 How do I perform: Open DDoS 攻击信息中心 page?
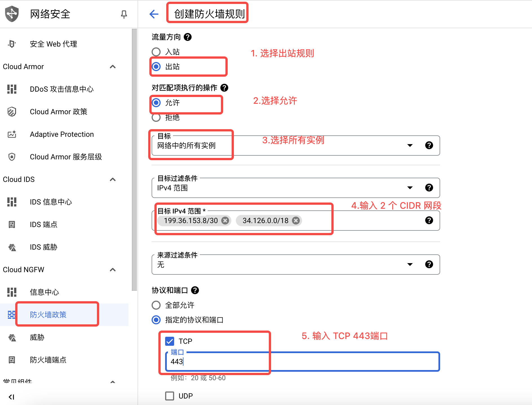(64, 89)
